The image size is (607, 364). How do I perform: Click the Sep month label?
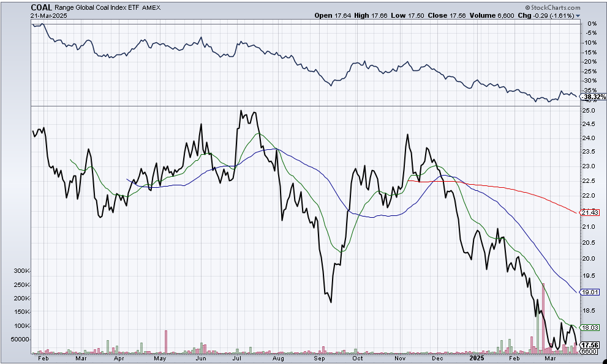[320, 358]
